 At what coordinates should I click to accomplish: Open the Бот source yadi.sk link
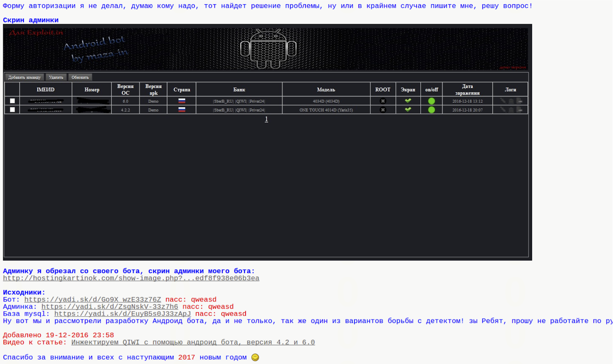(x=93, y=300)
